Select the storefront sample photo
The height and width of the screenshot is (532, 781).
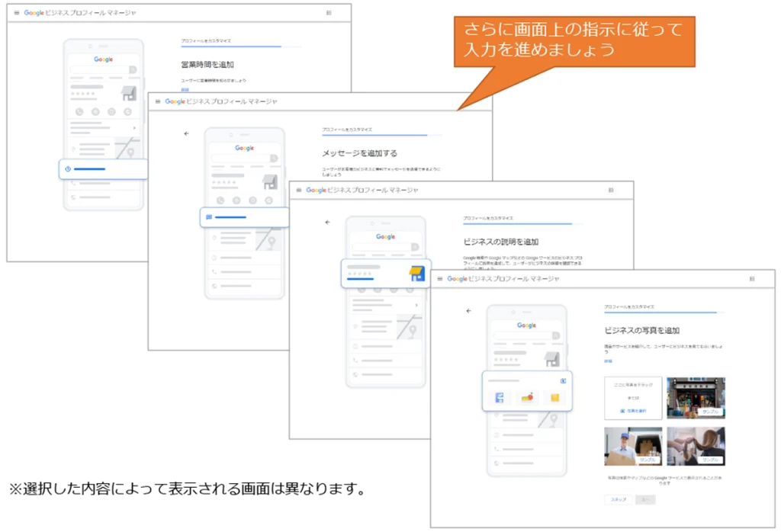696,398
